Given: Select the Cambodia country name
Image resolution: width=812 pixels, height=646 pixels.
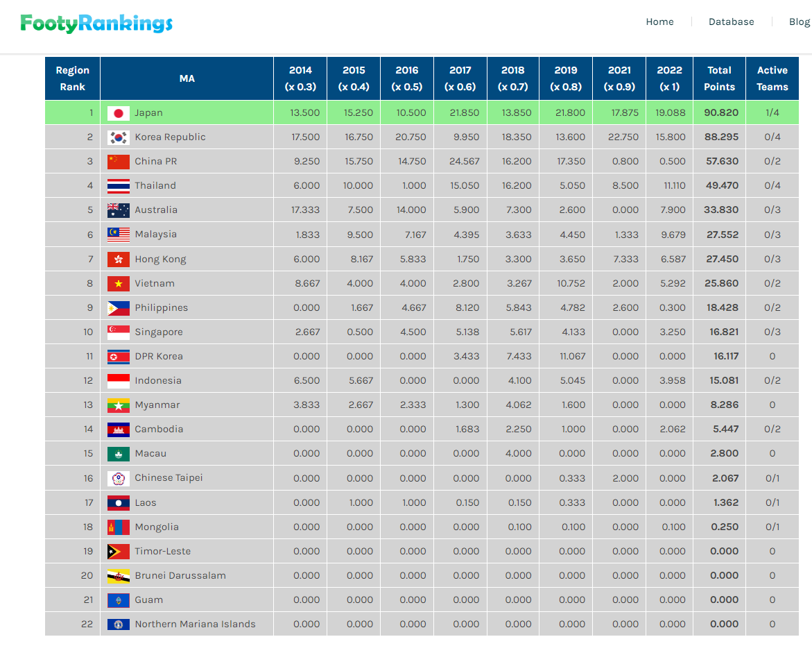Looking at the screenshot, I should pyautogui.click(x=159, y=429).
